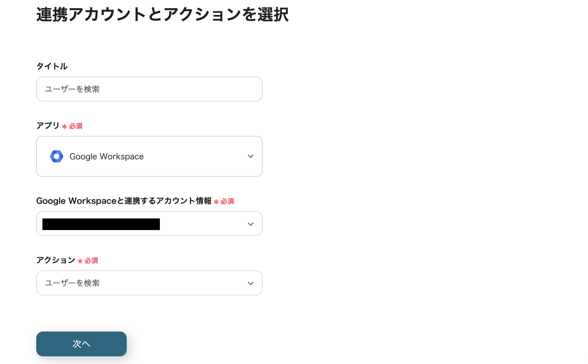Click the アプリ required label
Image resolution: width=588 pixels, height=364 pixels.
tap(48, 126)
